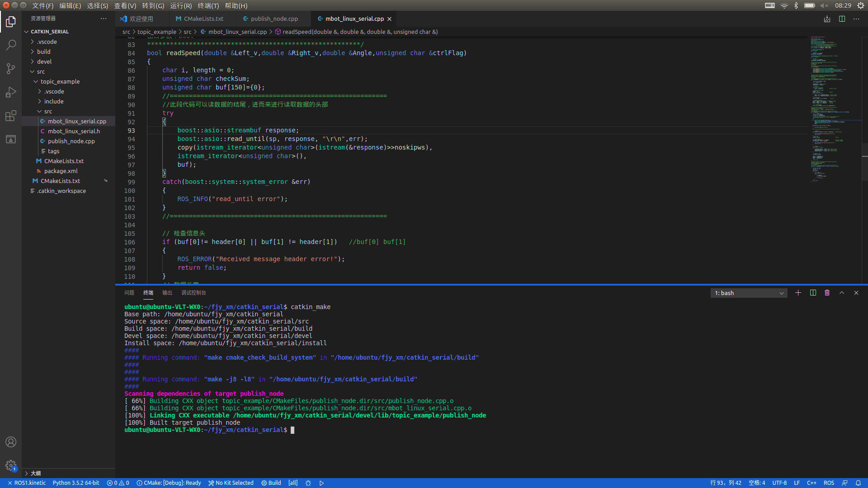This screenshot has width=868, height=488.
Task: Create a new terminal with plus icon
Action: pos(798,293)
